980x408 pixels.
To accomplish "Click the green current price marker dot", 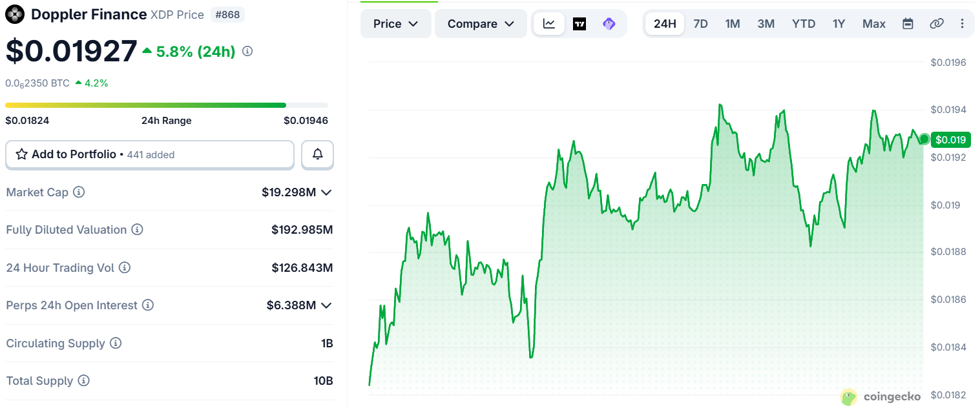I will coord(924,139).
